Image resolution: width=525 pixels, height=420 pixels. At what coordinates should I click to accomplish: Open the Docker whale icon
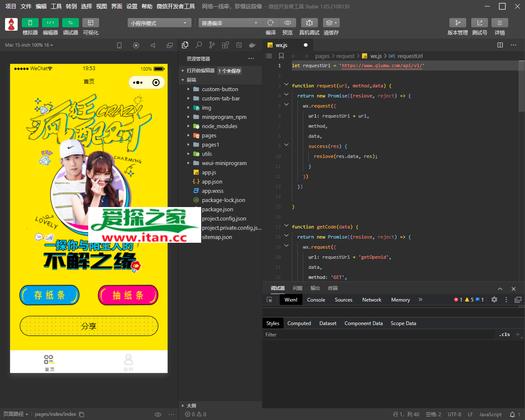(x=252, y=45)
